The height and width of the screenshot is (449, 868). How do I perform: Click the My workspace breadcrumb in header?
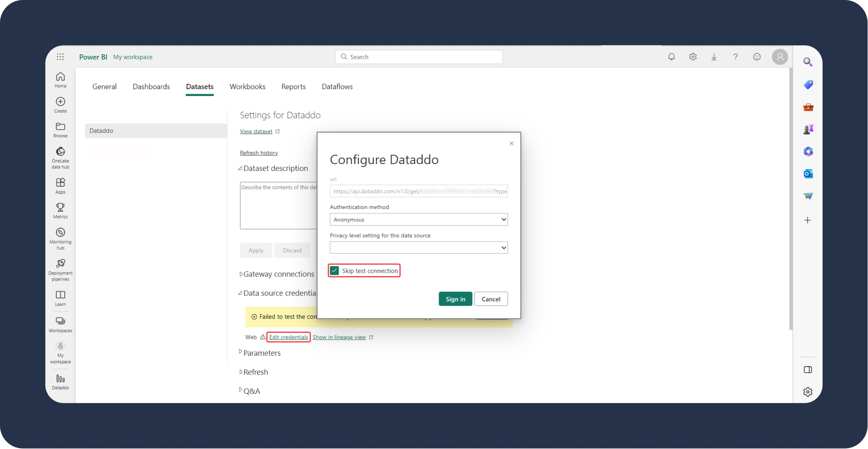click(133, 57)
